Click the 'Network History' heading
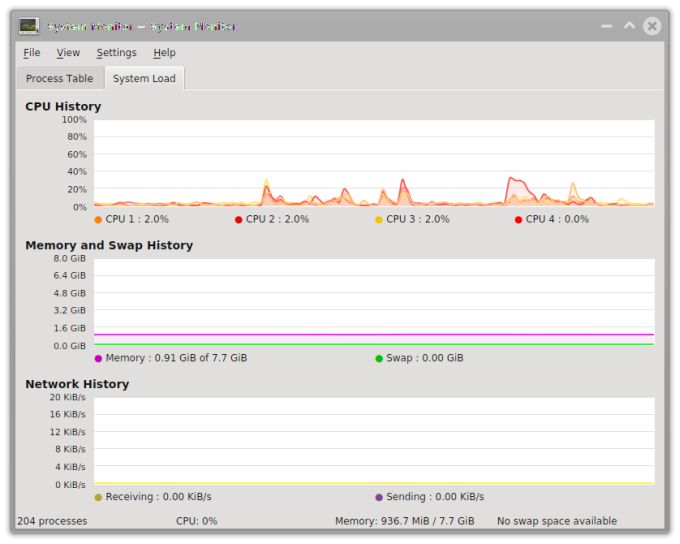Screen dimensions: 680x544 tap(77, 384)
